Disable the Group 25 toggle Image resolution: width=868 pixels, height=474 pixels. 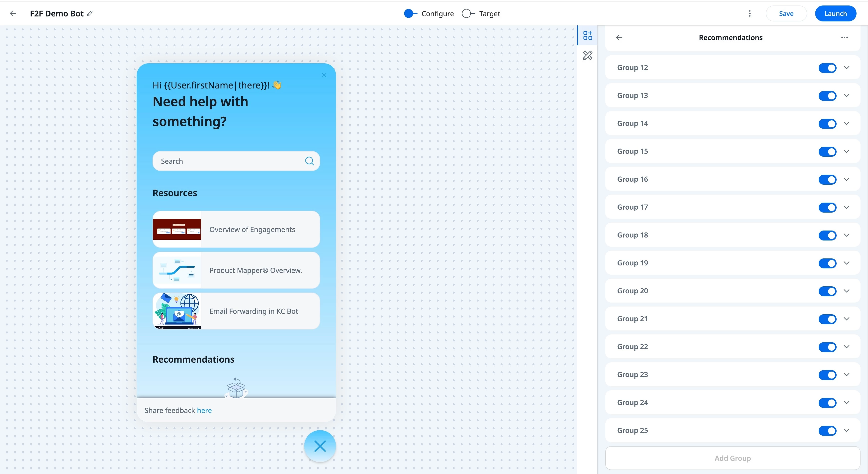coord(828,431)
